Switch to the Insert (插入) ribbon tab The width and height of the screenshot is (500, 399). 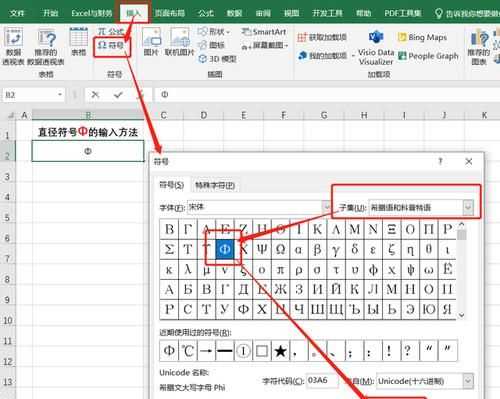(133, 13)
